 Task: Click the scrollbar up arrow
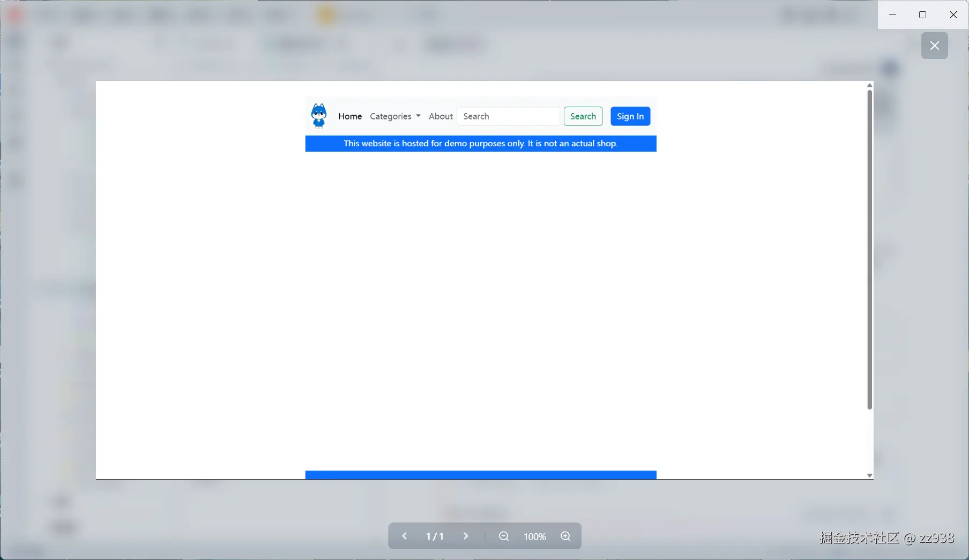pos(869,85)
